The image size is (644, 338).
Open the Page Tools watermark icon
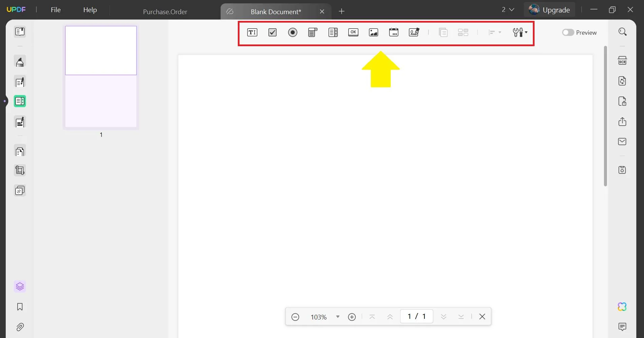20,191
